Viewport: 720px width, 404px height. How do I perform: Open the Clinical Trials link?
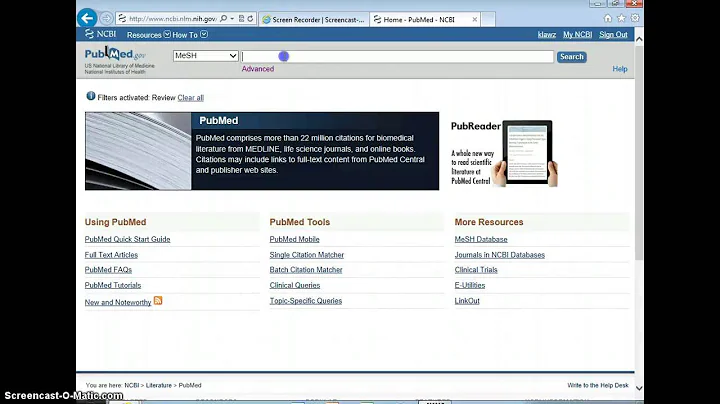(x=476, y=270)
